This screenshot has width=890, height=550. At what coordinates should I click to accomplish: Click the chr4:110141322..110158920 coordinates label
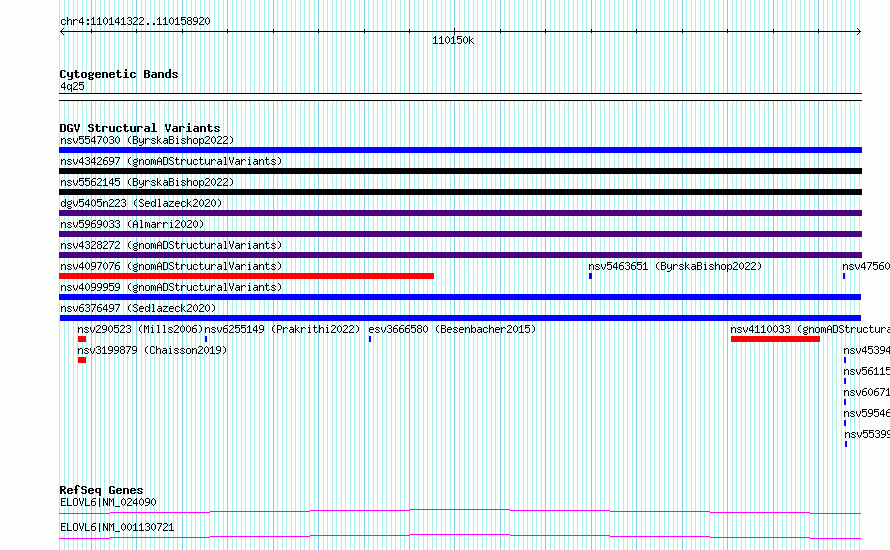click(135, 21)
